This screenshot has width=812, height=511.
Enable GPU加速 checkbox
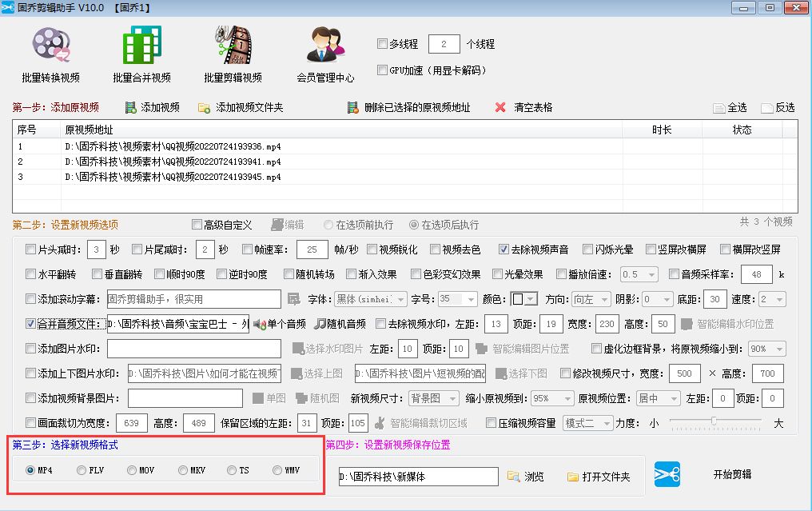382,70
